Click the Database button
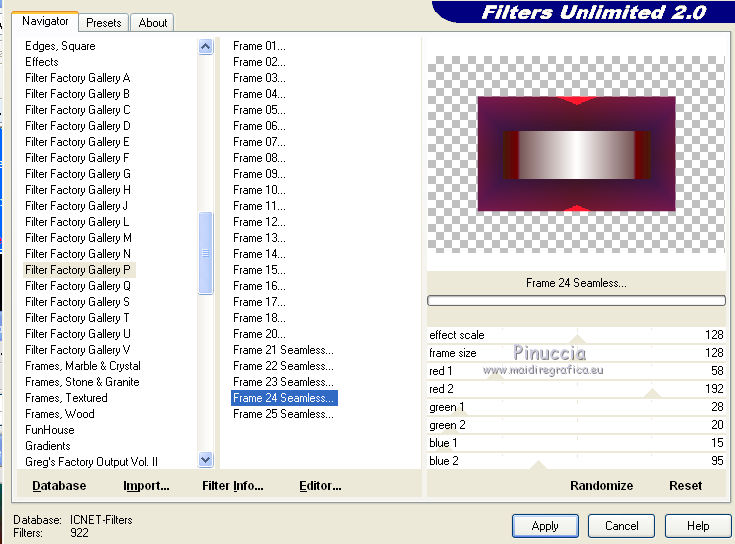 point(59,486)
